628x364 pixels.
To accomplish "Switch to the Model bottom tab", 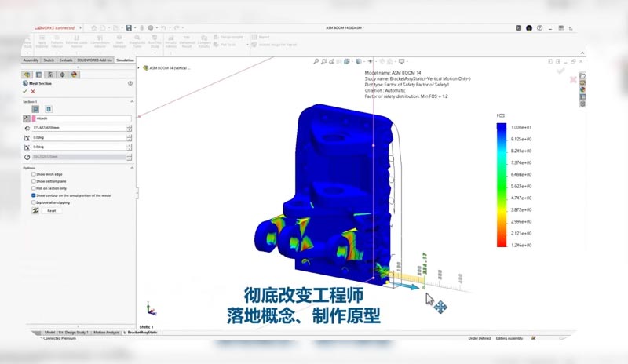I will (49, 333).
